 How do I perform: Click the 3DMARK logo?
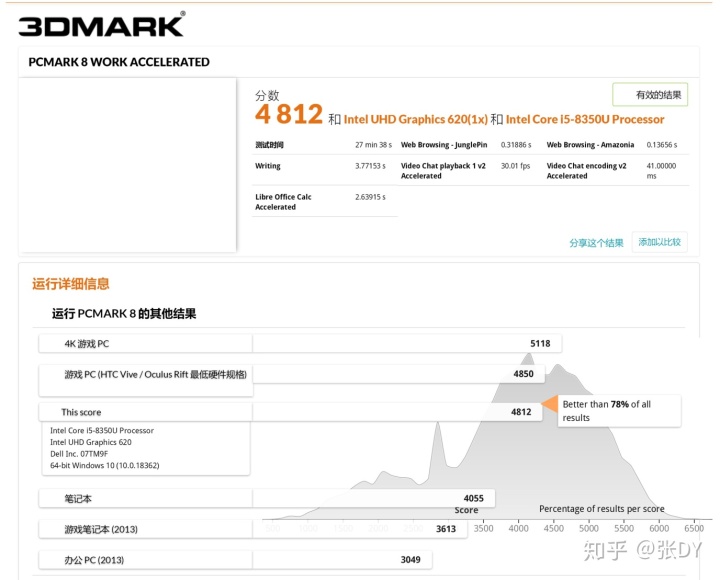[101, 24]
